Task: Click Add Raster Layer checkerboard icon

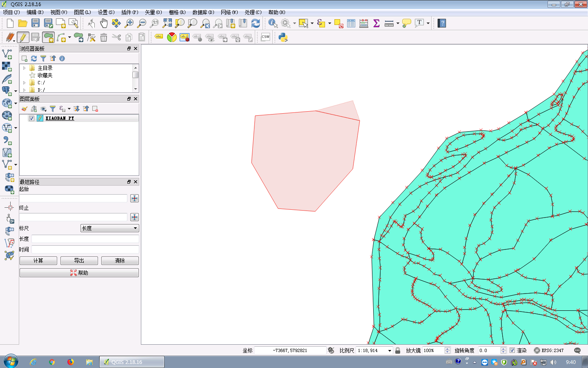Action: (7, 66)
